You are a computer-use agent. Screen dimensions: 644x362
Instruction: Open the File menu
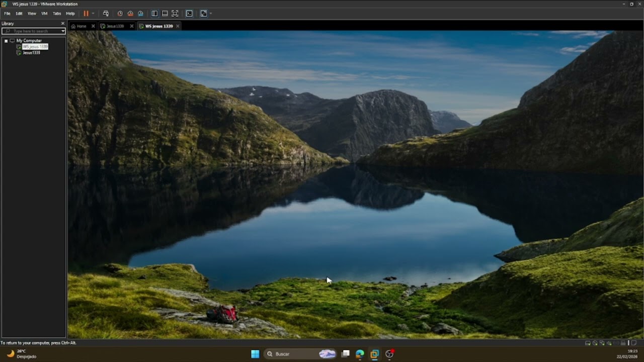click(7, 14)
